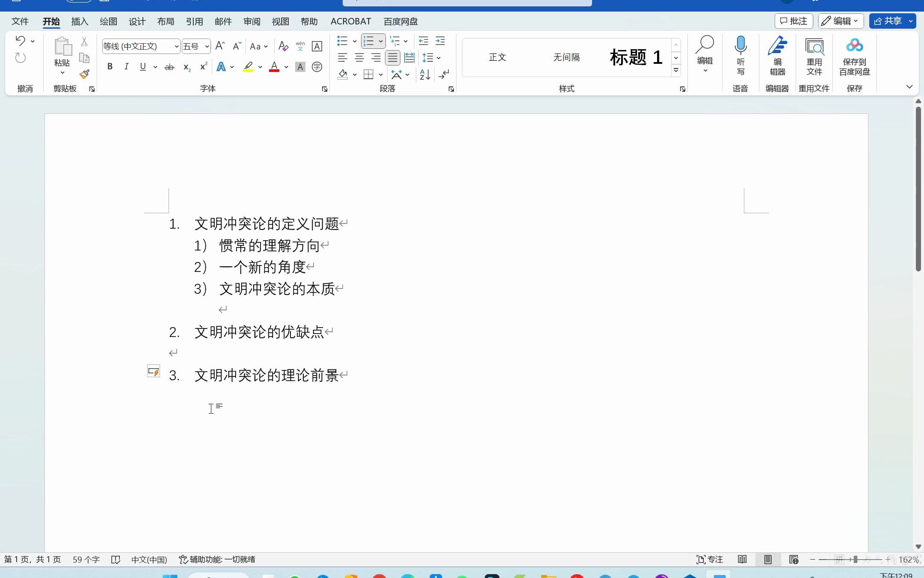Decrease font size with the smaller-A icon
Screen dimensions: 924x578
pyautogui.click(x=237, y=46)
